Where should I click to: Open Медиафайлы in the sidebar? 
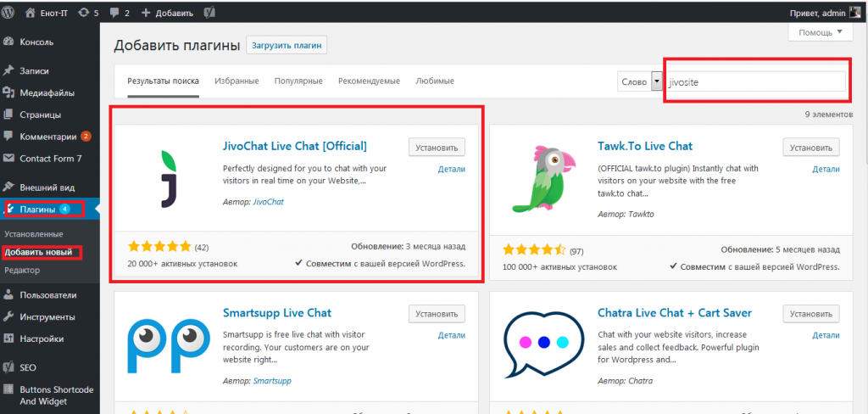pos(47,93)
